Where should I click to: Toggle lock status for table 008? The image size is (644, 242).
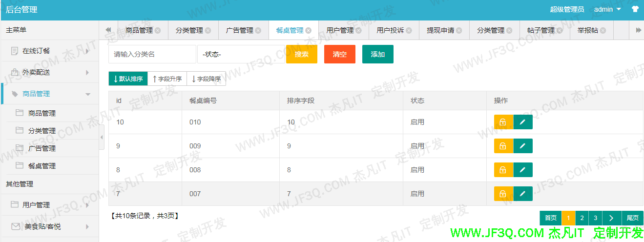click(503, 170)
